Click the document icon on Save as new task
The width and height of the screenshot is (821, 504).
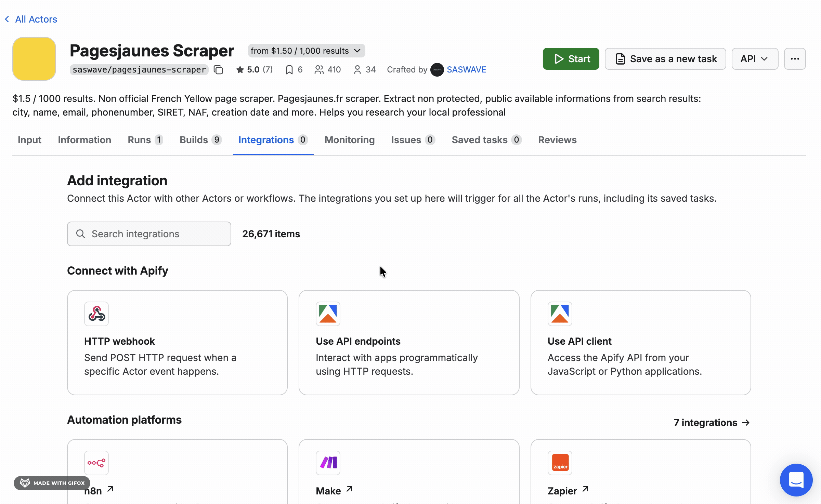coord(620,59)
